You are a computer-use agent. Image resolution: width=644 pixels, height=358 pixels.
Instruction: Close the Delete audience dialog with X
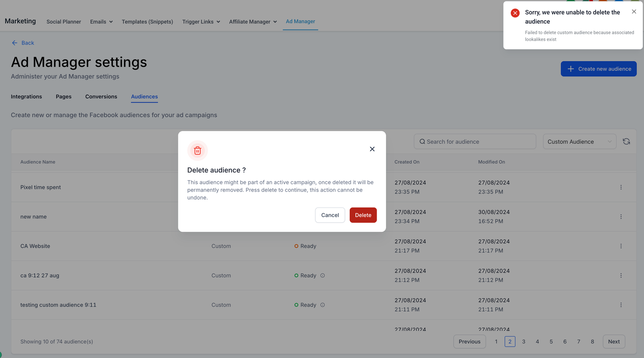pos(372,149)
